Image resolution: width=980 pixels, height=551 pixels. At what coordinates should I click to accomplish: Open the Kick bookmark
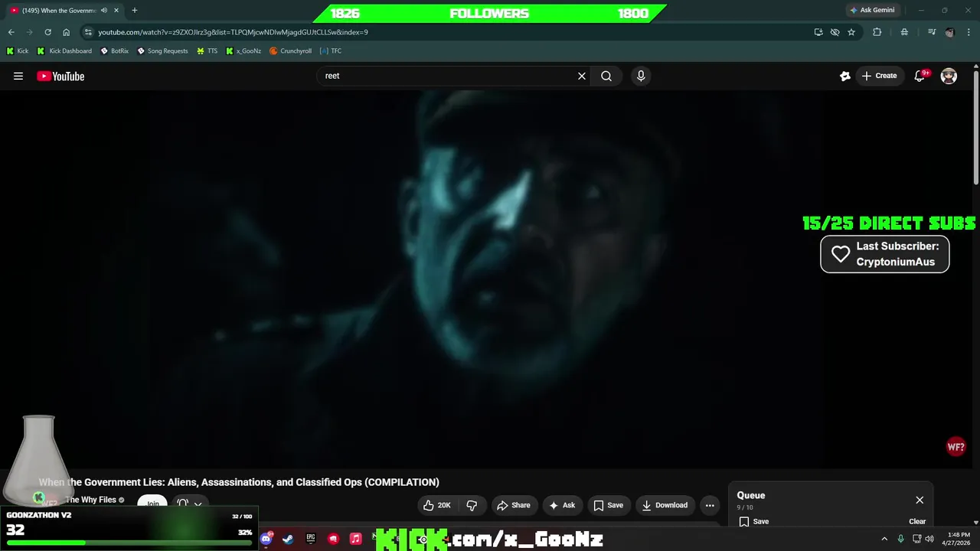tap(17, 51)
